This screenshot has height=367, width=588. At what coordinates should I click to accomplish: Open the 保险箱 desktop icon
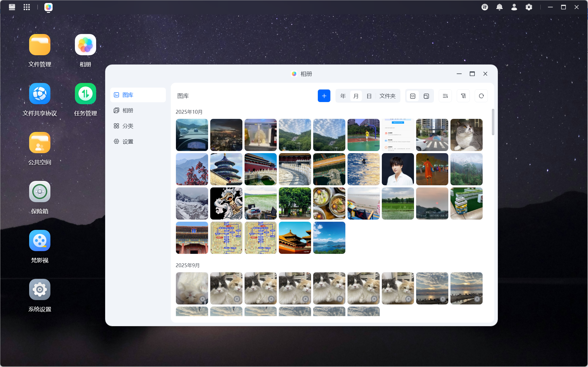[x=40, y=198]
